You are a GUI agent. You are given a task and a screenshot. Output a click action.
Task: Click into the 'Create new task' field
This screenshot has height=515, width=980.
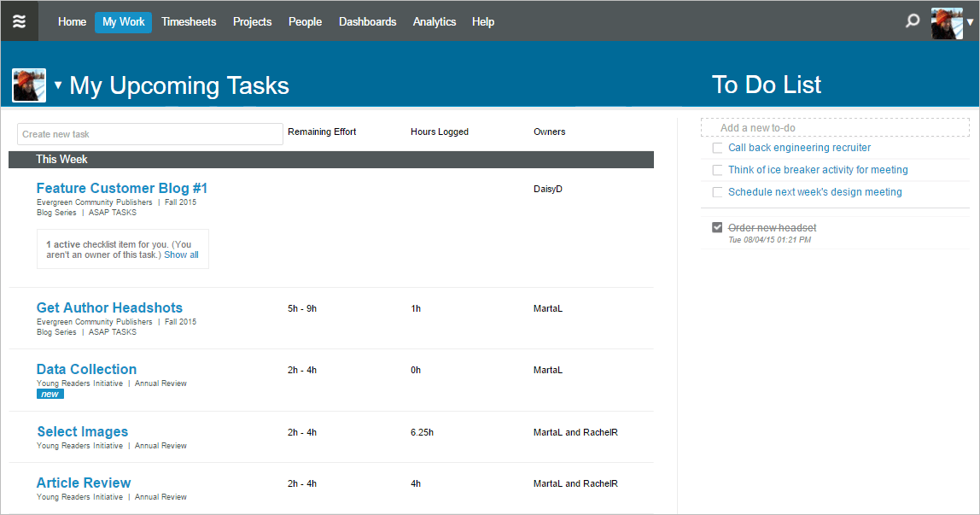pyautogui.click(x=149, y=134)
